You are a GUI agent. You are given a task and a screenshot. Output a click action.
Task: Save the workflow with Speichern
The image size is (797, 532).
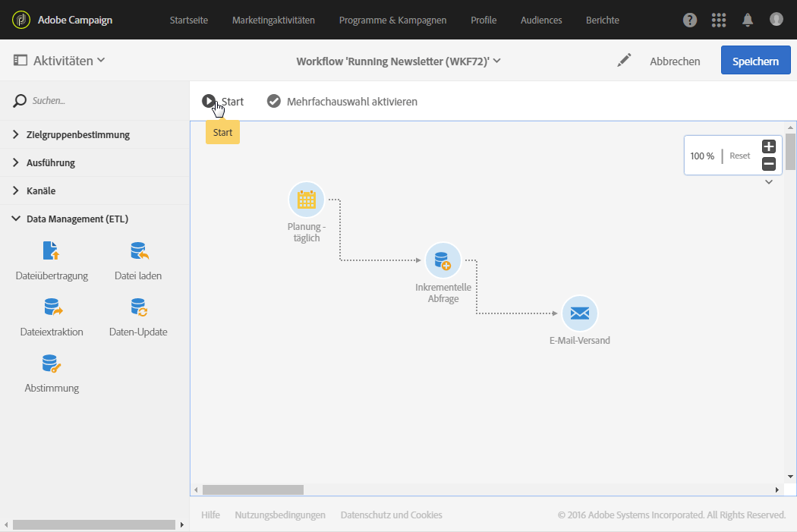755,59
